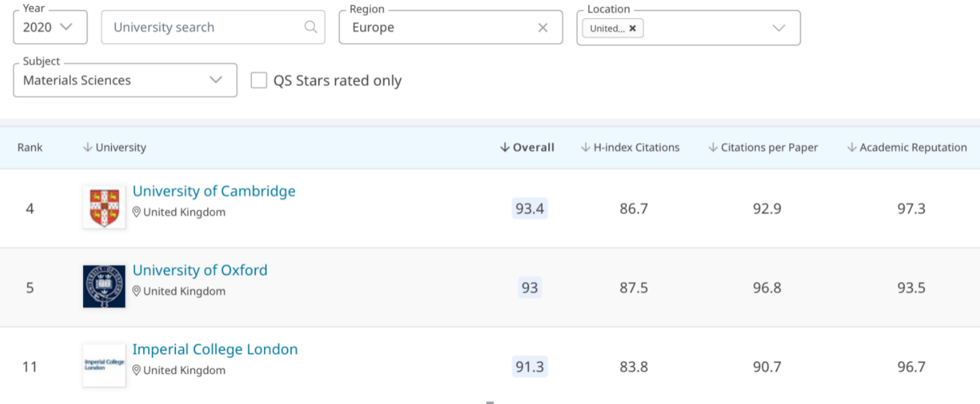
Task: Open University of Oxford link
Action: tap(200, 270)
